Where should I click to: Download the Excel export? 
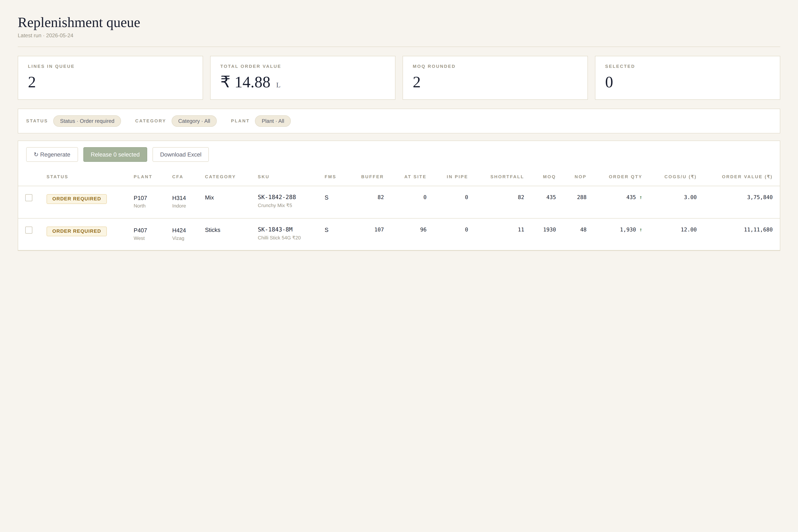pyautogui.click(x=180, y=154)
